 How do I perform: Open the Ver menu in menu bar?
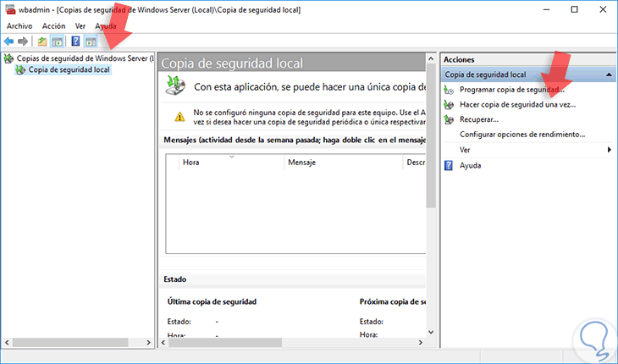[80, 26]
